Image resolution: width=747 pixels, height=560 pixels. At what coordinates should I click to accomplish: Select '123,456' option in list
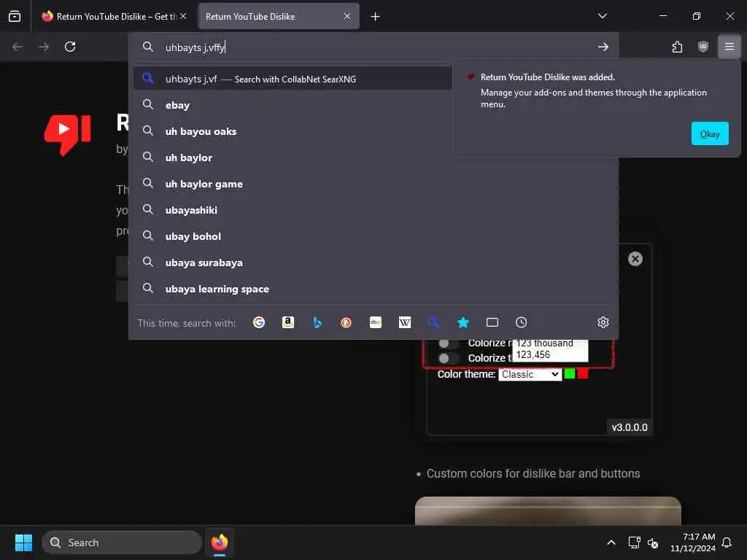[x=550, y=355]
